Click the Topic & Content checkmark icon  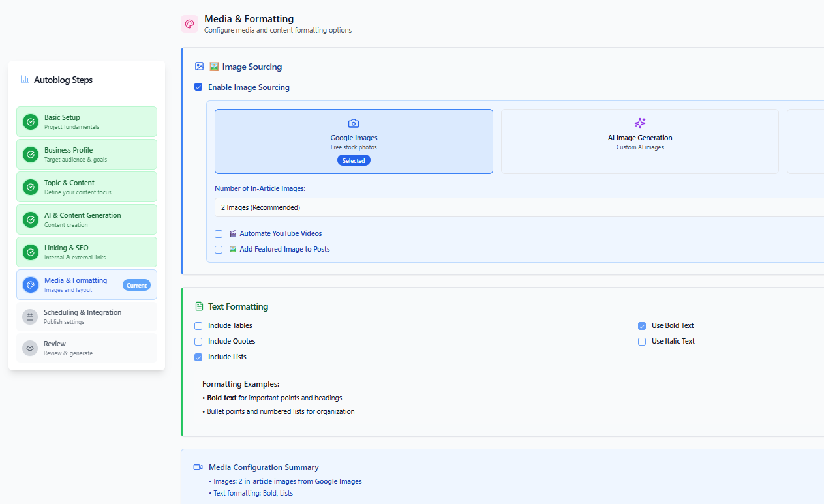click(31, 187)
